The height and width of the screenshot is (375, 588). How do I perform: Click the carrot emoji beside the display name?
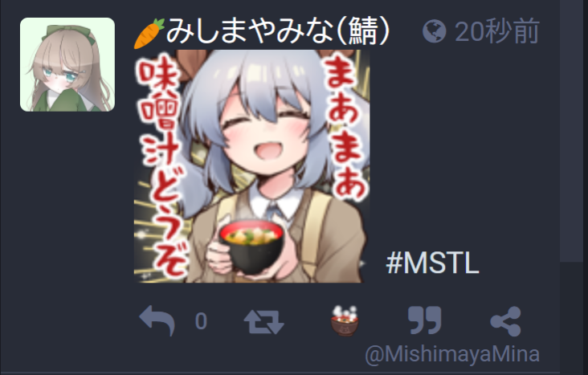click(x=149, y=34)
